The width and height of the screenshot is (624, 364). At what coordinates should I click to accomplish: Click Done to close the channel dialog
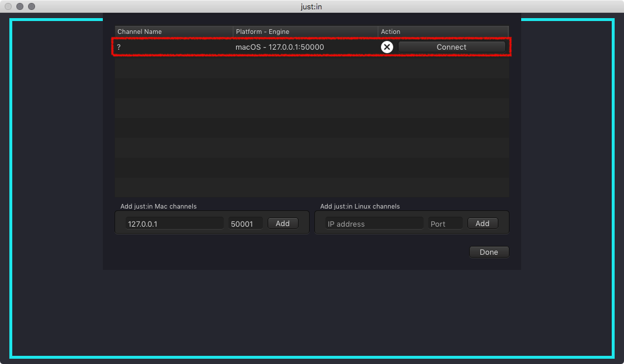[x=489, y=252]
